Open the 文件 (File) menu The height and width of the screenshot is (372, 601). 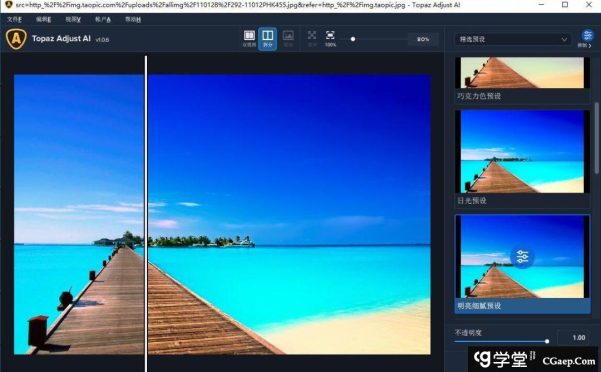[x=14, y=19]
